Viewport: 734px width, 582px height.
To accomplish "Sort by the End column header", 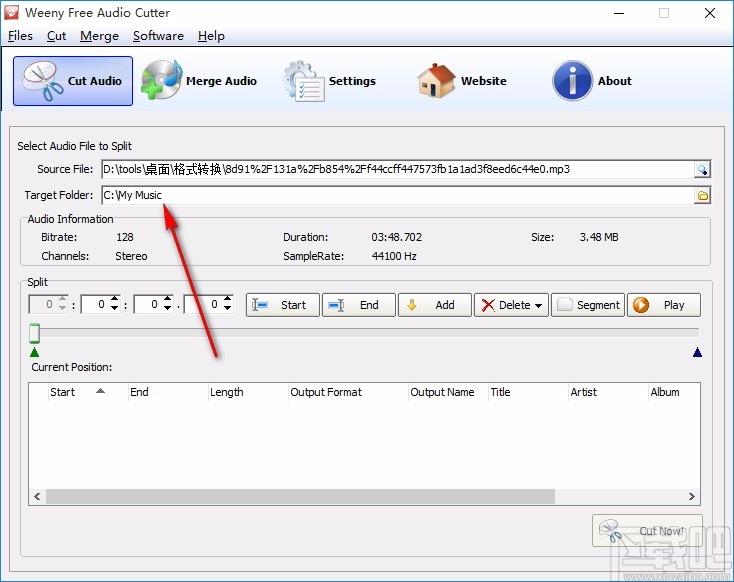I will pos(168,392).
